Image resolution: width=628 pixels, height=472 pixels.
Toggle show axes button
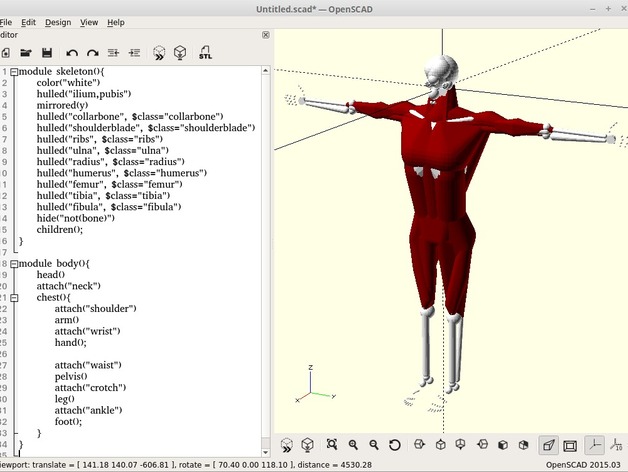point(595,445)
